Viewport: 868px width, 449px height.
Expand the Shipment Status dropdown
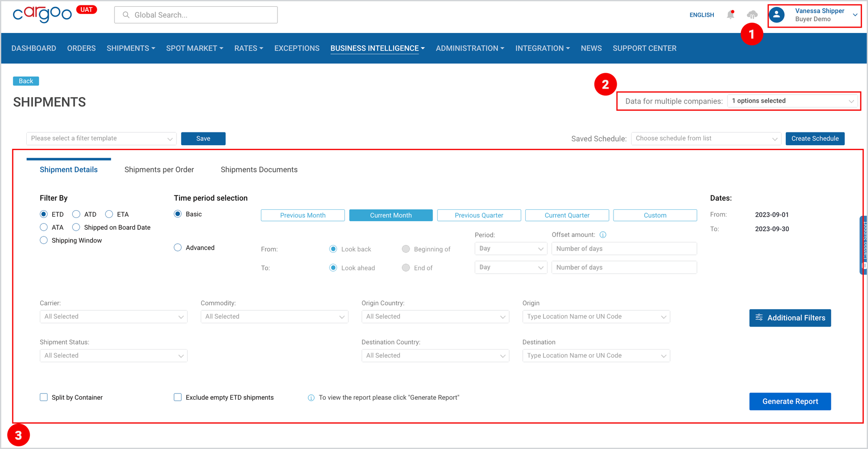113,355
